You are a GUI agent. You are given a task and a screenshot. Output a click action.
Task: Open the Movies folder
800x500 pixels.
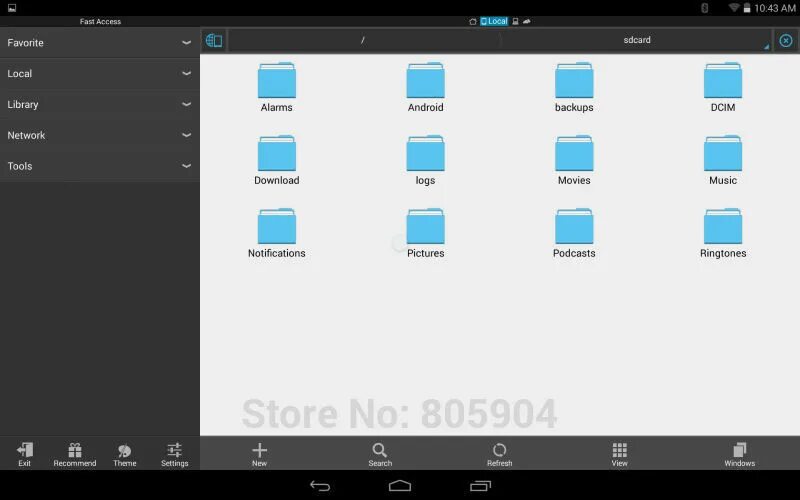tap(574, 160)
